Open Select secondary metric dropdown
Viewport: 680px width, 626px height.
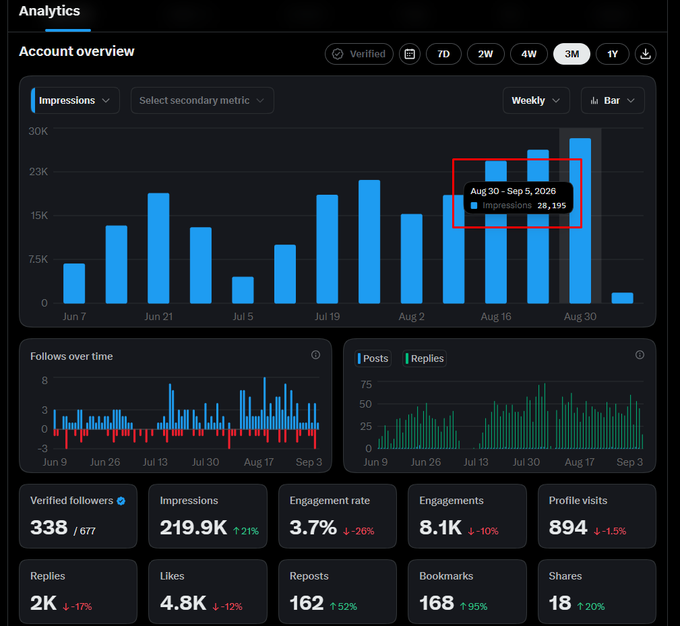(202, 101)
